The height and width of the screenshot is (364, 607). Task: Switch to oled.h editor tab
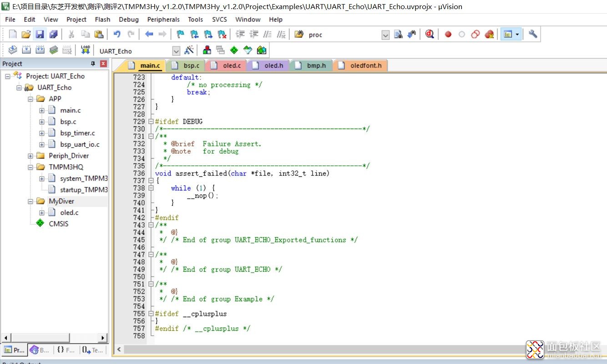click(x=268, y=65)
